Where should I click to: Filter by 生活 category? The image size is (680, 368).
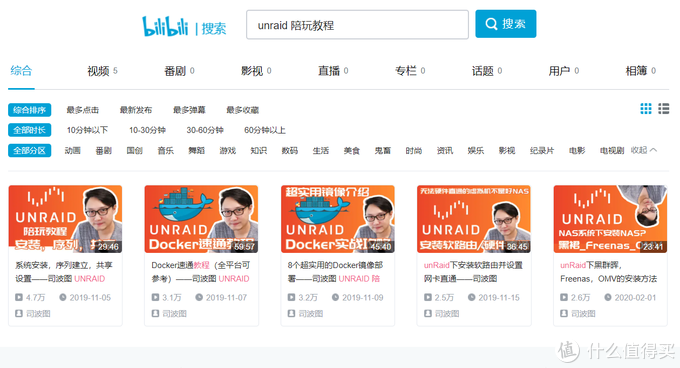[320, 150]
